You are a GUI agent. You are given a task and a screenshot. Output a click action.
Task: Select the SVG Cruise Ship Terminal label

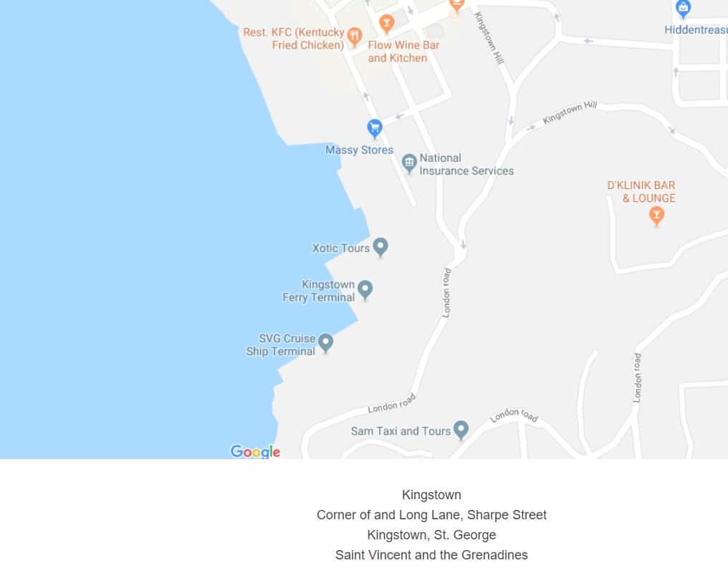pyautogui.click(x=281, y=345)
